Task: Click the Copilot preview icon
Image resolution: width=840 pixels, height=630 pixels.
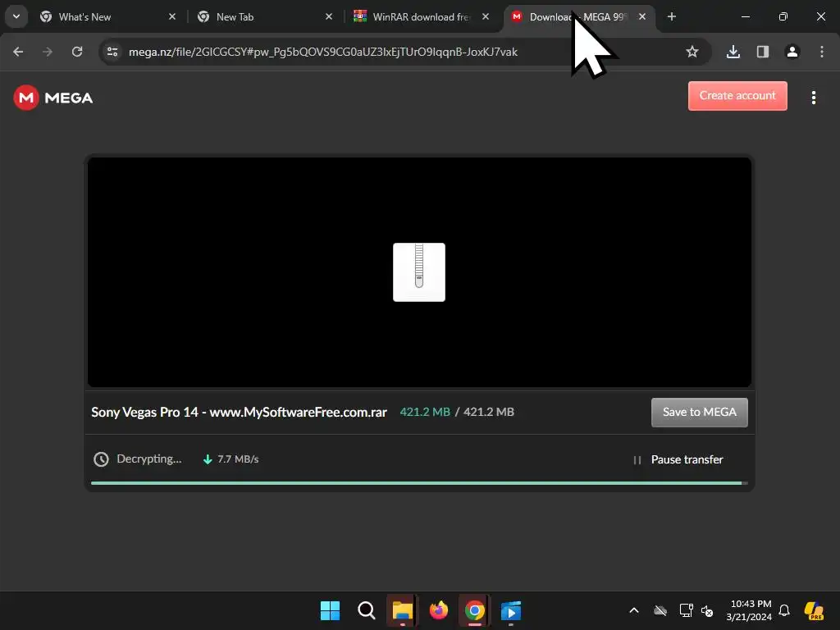Action: (x=815, y=610)
